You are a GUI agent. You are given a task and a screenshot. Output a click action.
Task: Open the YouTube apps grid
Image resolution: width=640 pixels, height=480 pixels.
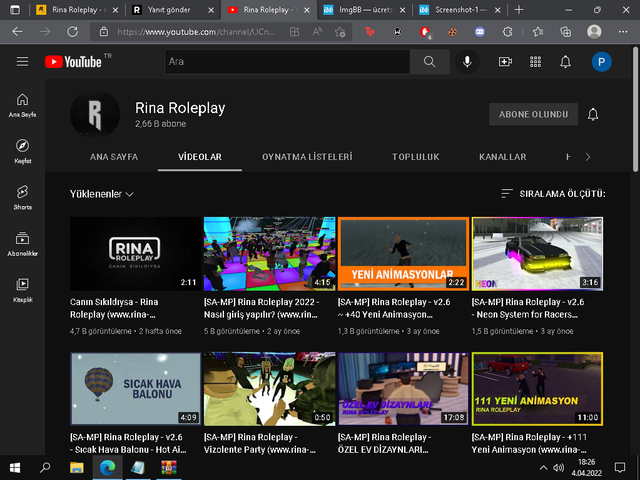pos(536,62)
